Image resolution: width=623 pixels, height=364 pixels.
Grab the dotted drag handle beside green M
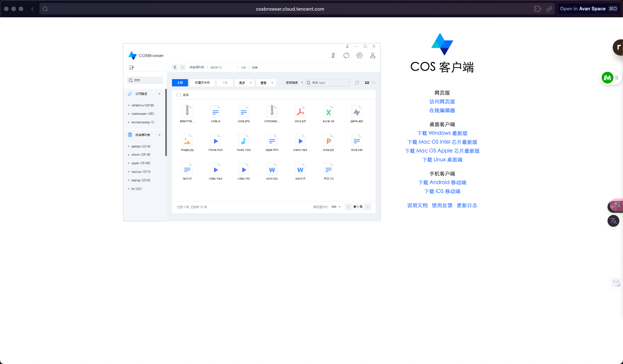[617, 78]
